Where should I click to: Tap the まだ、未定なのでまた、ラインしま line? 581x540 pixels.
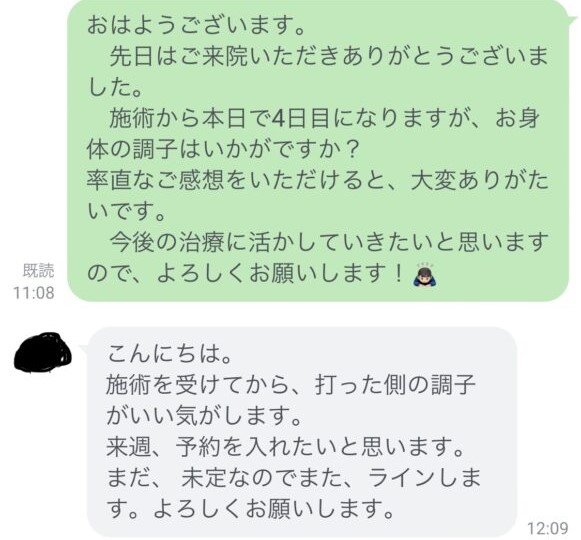(x=293, y=477)
